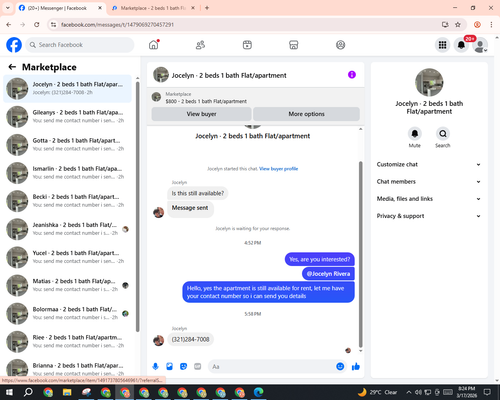
Task: Expand Media, files and links section
Action: (429, 199)
